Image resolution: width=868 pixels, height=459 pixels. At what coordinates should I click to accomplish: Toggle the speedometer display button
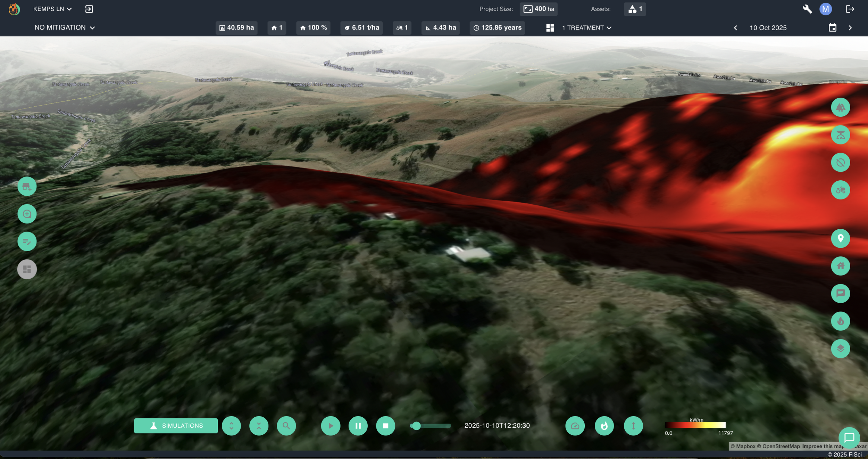[575, 426]
